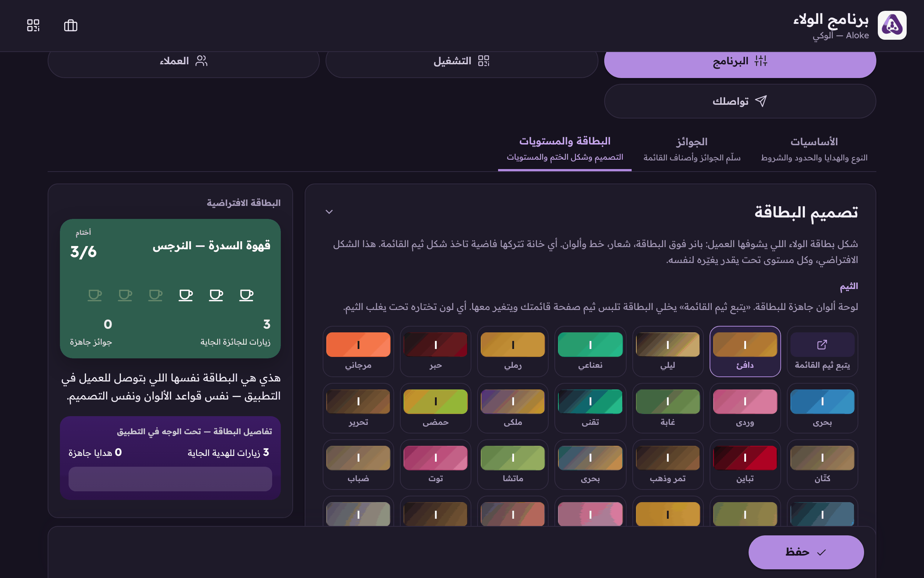Pick the رملي sand theme
The width and height of the screenshot is (924, 578).
pyautogui.click(x=513, y=351)
